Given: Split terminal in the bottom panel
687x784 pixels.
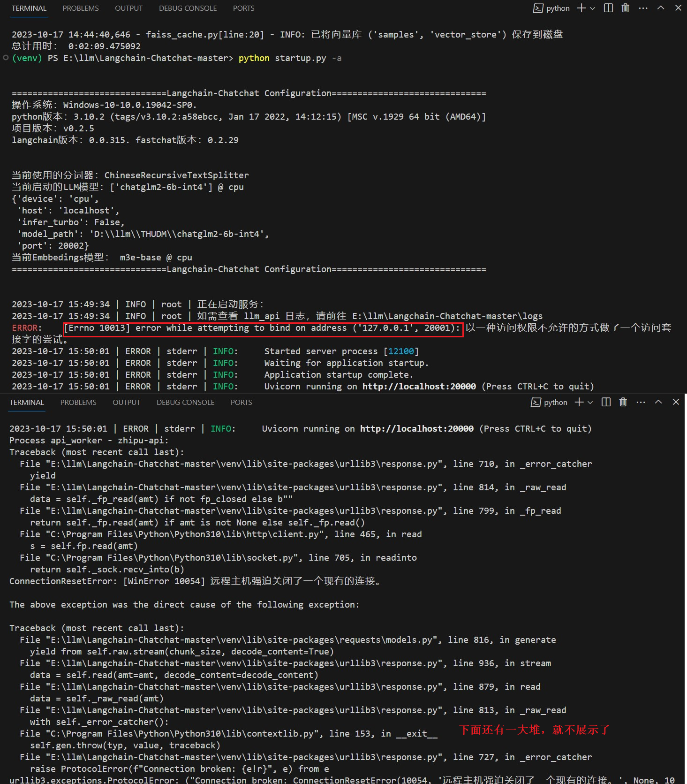Looking at the screenshot, I should point(606,402).
